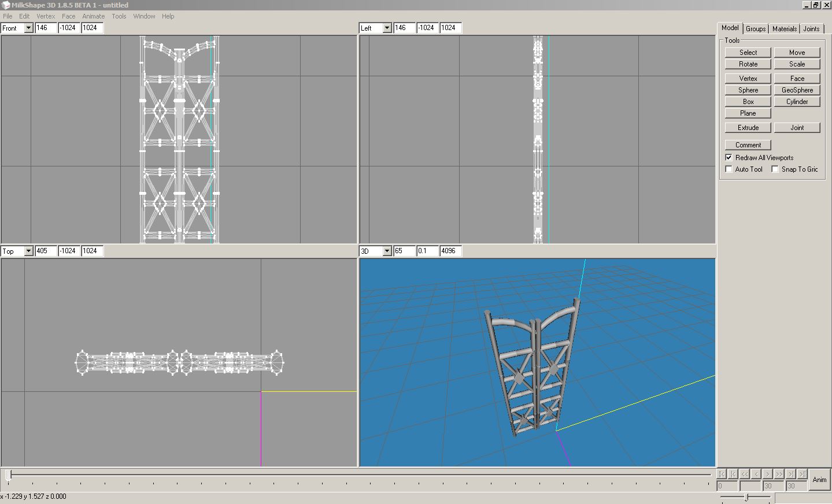
Task: Click the previous keyframe button
Action: tap(733, 474)
